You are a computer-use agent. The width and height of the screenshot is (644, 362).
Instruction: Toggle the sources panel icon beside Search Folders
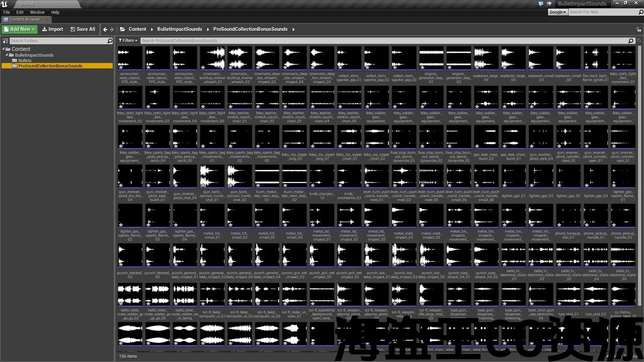point(5,41)
